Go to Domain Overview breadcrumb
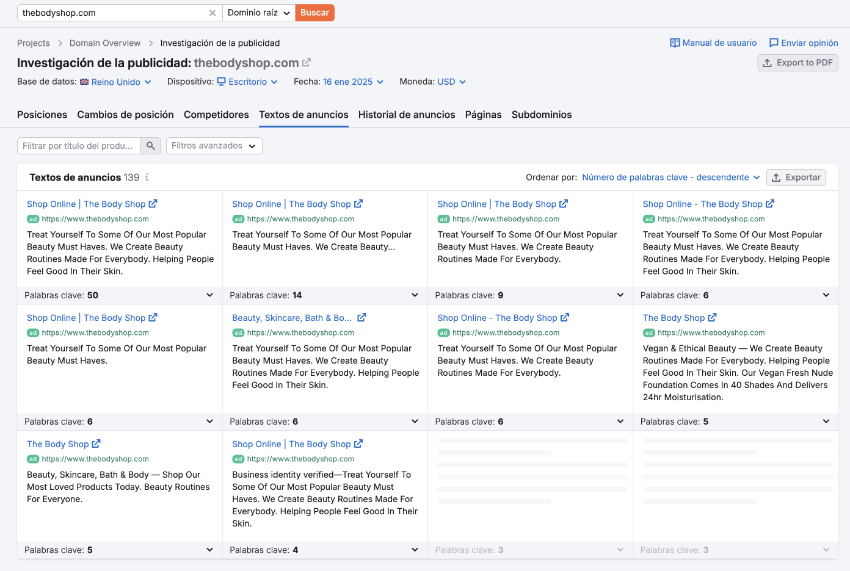This screenshot has width=850, height=571. pos(105,43)
